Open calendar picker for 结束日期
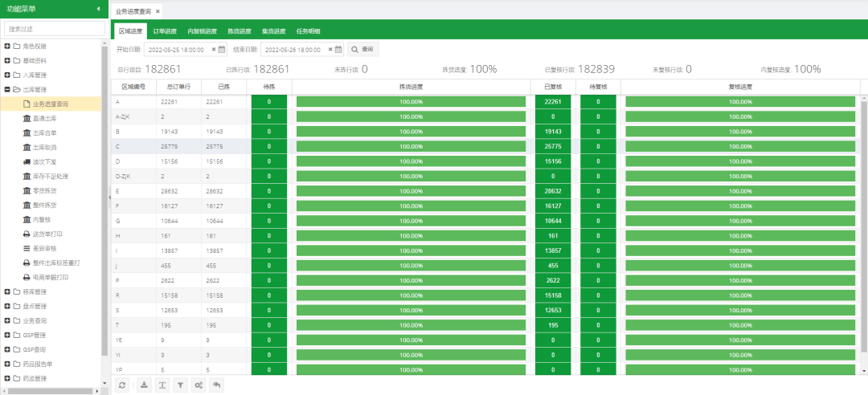This screenshot has width=868, height=395. 338,50
